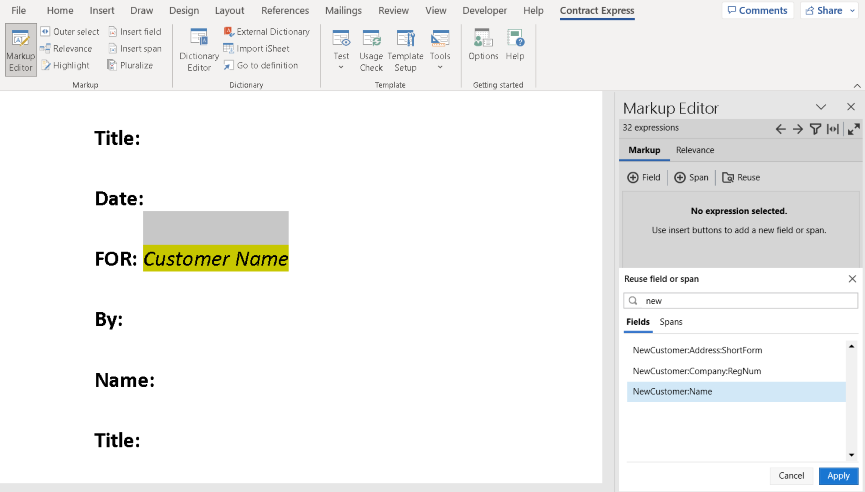Image resolution: width=865 pixels, height=492 pixels.
Task: Click the Usage Check icon
Action: (371, 49)
